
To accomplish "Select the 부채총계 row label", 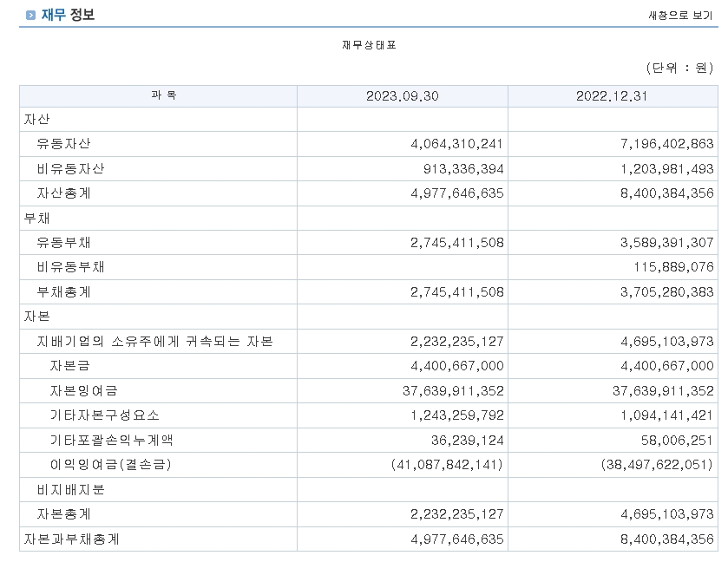I will click(63, 292).
